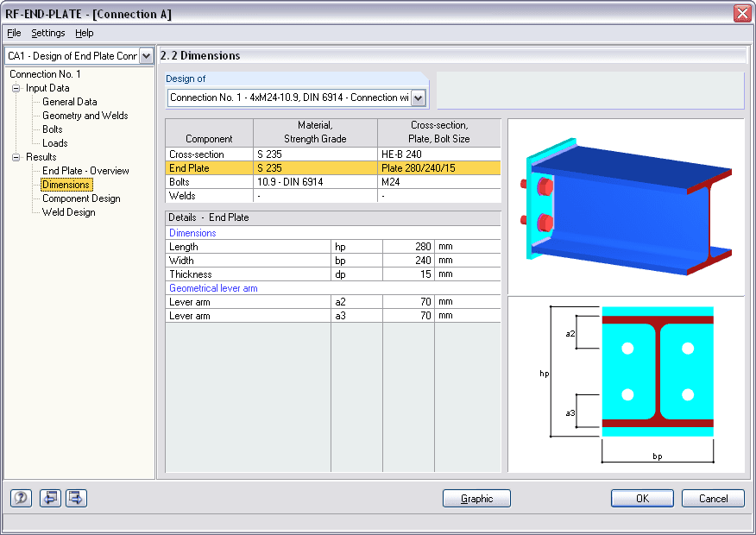
Task: Select Dimensions in the results tree
Action: [x=66, y=185]
